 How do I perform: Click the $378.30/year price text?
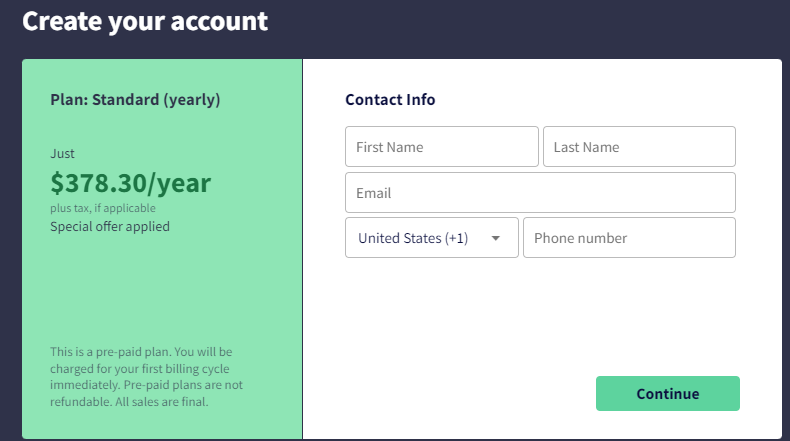pos(130,183)
